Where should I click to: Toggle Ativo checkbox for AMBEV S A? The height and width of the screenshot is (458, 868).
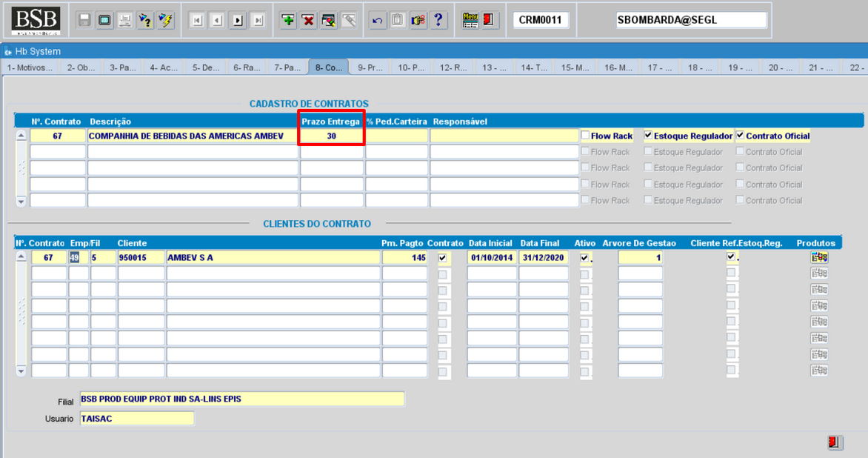click(x=584, y=257)
